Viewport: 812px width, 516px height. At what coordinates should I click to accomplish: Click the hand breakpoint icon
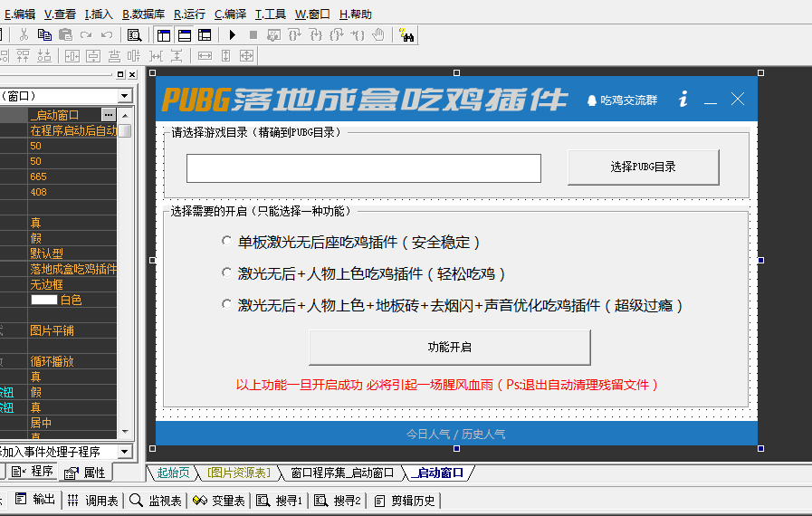pyautogui.click(x=378, y=34)
